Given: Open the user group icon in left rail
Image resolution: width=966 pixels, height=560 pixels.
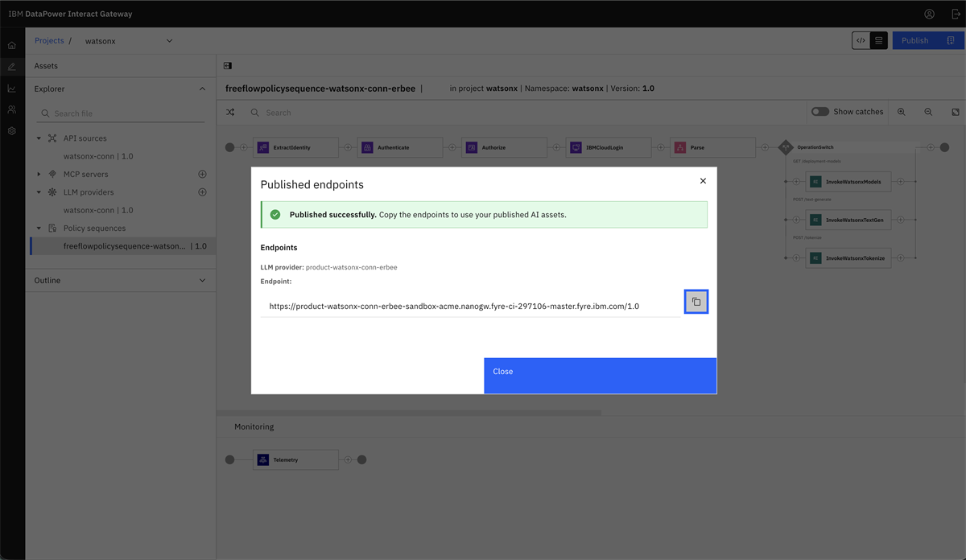Looking at the screenshot, I should (12, 109).
